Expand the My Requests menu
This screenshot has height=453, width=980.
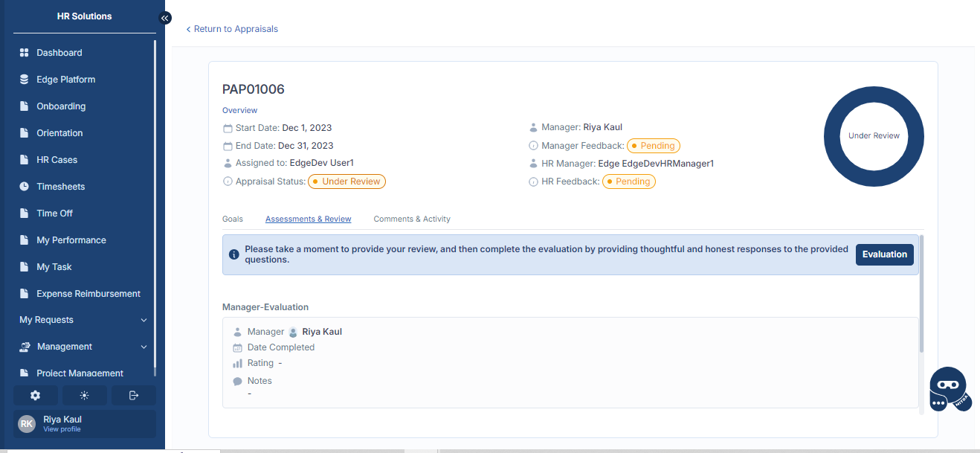coord(83,320)
